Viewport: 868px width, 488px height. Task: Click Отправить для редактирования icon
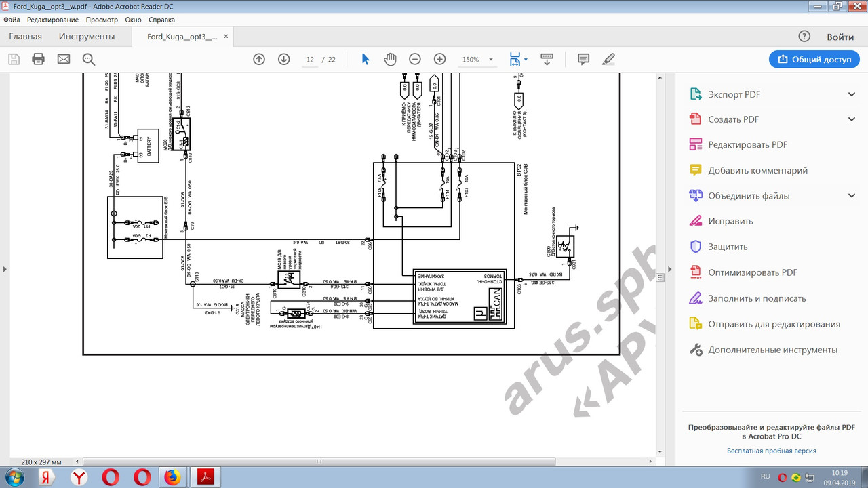click(695, 324)
